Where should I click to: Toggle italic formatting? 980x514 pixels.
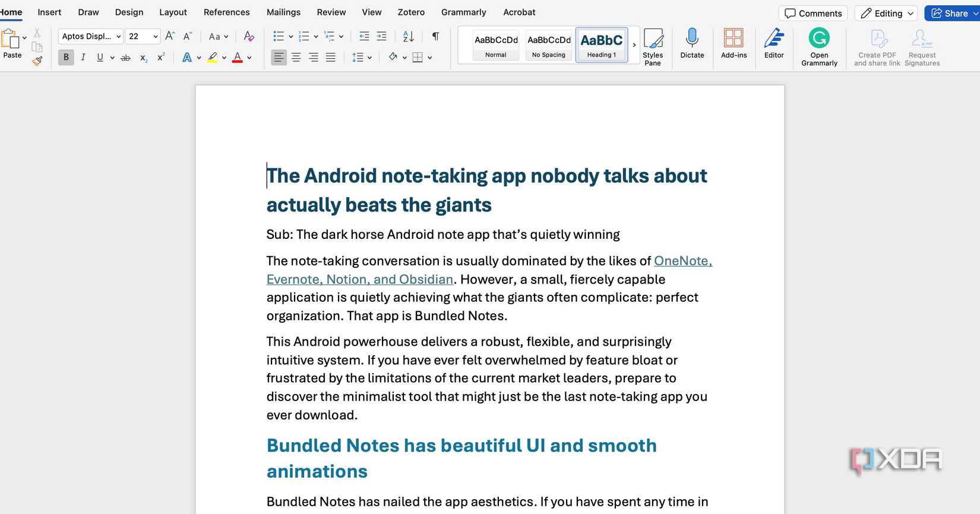tap(83, 57)
